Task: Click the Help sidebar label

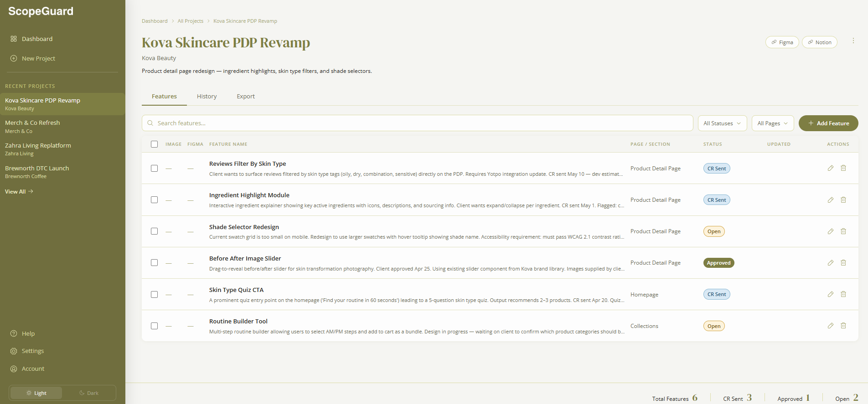Action: coord(28,333)
